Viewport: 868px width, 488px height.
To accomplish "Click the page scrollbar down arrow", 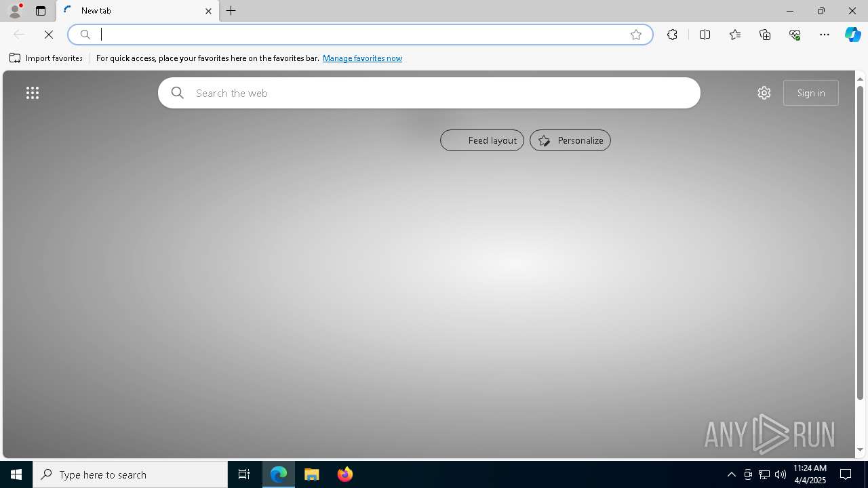I will (x=861, y=449).
